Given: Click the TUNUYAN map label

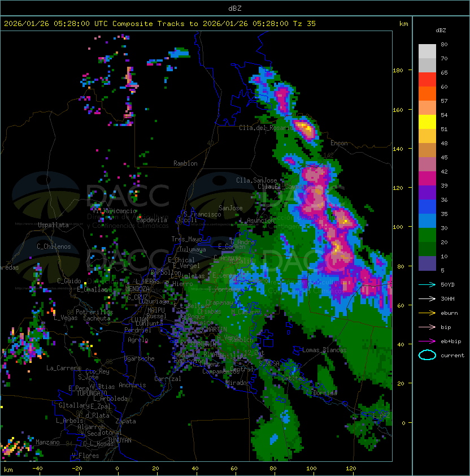Looking at the screenshot, I should tap(120, 440).
